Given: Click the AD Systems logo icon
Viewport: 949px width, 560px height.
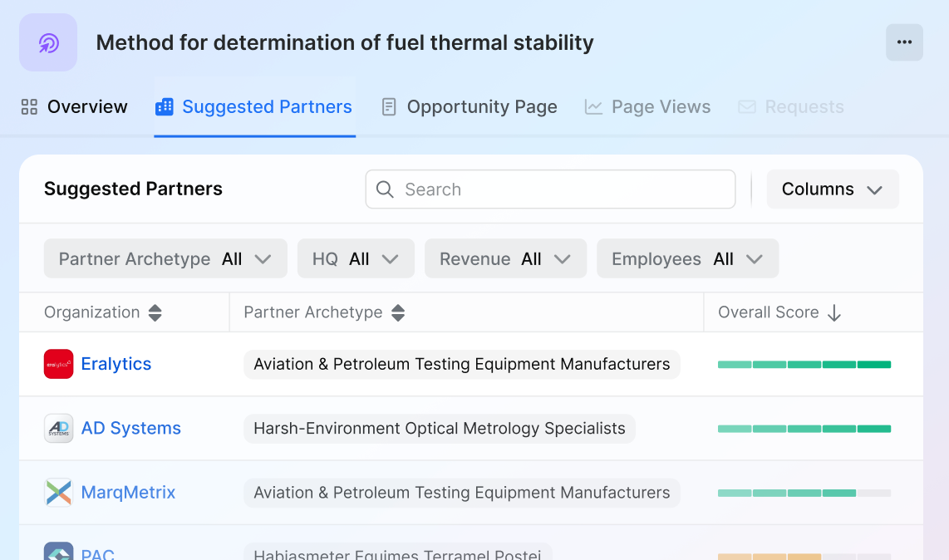Looking at the screenshot, I should pyautogui.click(x=59, y=428).
